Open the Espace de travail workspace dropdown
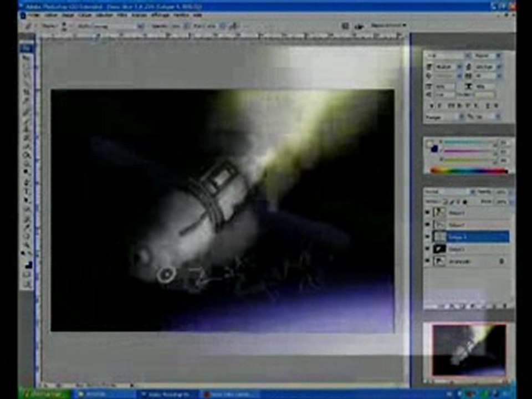This screenshot has width=532, height=399. point(388,25)
